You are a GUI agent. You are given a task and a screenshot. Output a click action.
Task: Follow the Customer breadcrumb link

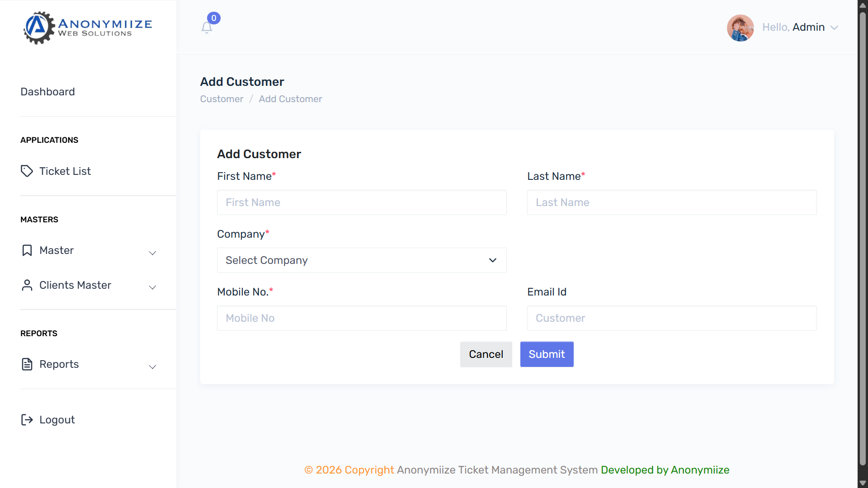click(222, 99)
